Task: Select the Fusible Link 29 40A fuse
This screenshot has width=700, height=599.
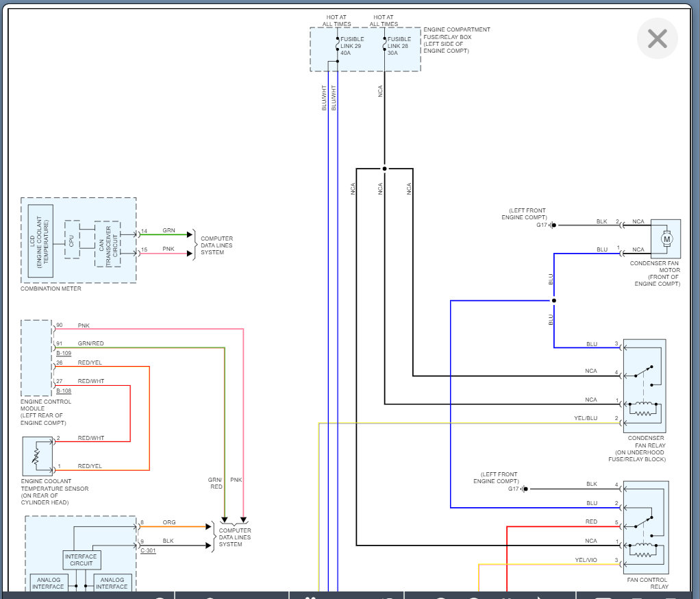Action: pos(338,44)
